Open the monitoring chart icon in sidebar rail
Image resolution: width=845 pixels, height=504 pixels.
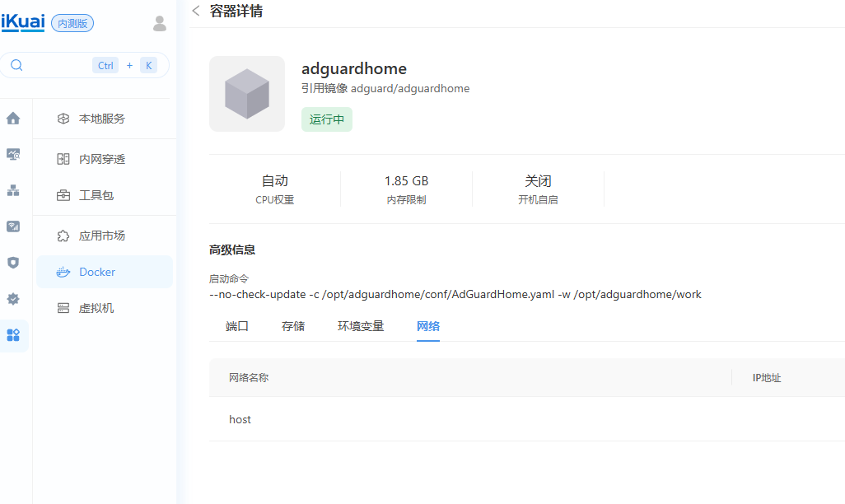click(13, 154)
